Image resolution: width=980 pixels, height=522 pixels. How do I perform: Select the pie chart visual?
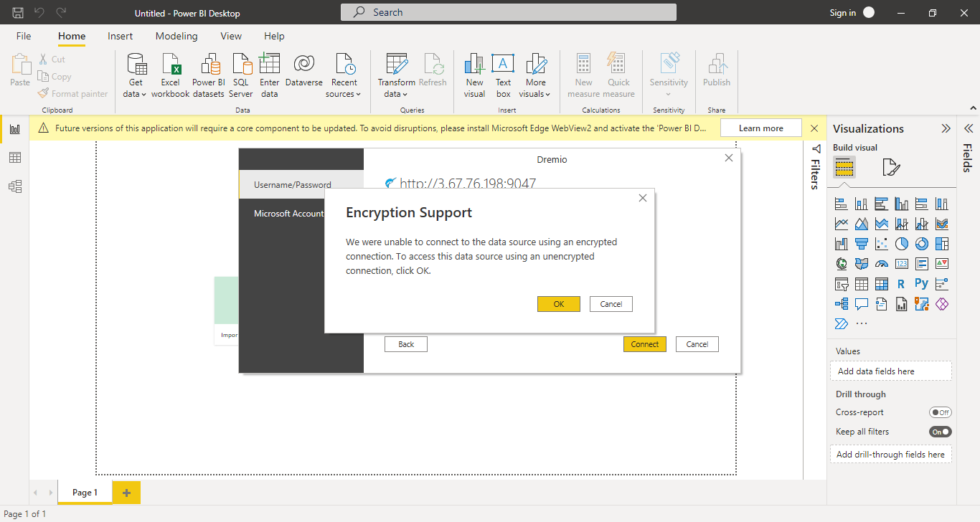[x=902, y=245]
